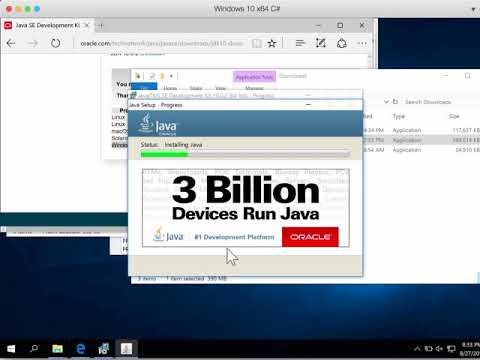Sort Explorer files by Type column

(x=399, y=116)
